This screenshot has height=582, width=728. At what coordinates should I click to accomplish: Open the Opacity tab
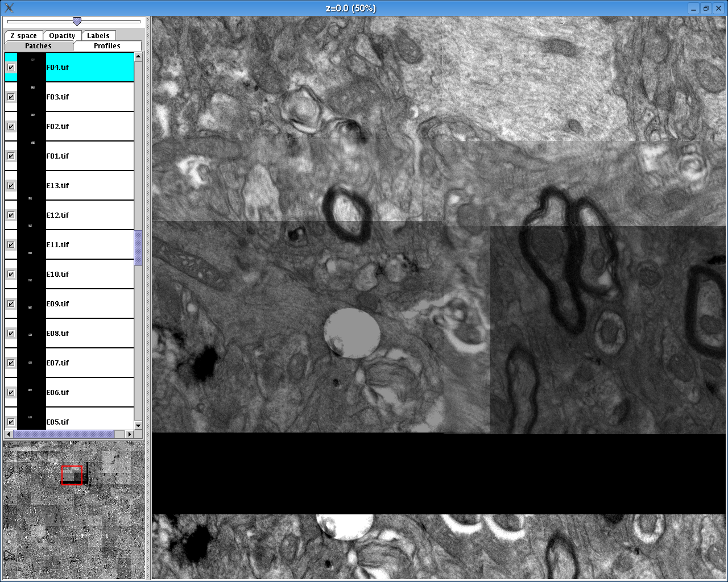click(x=62, y=36)
